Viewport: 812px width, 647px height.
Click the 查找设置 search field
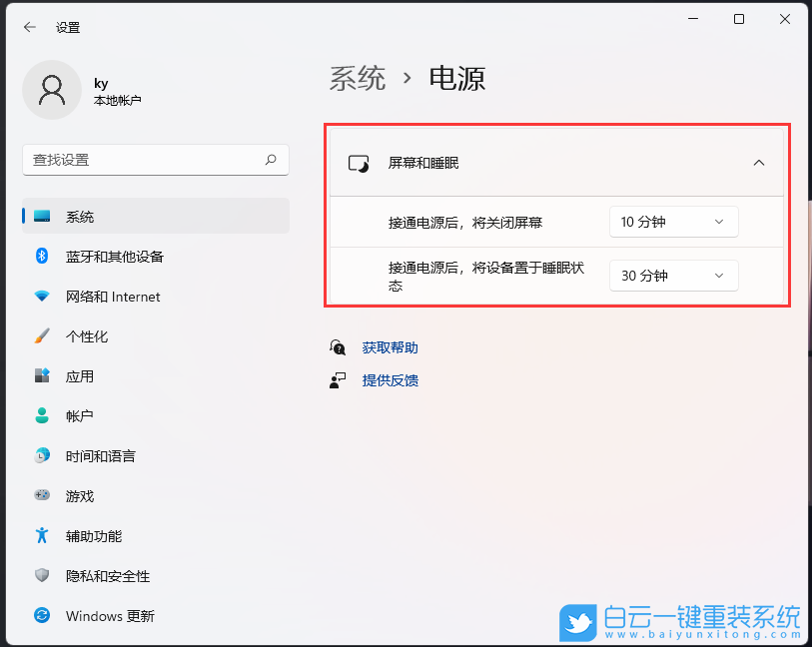[155, 160]
